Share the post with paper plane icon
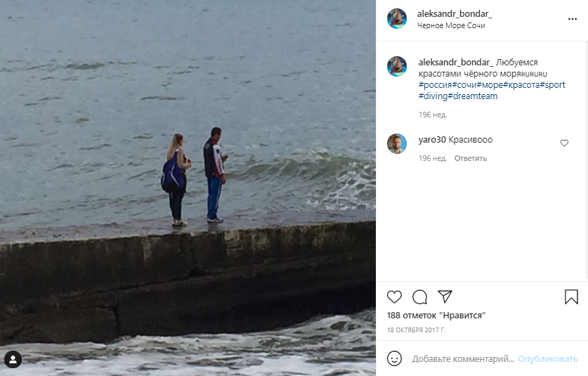The height and width of the screenshot is (376, 588). [445, 297]
